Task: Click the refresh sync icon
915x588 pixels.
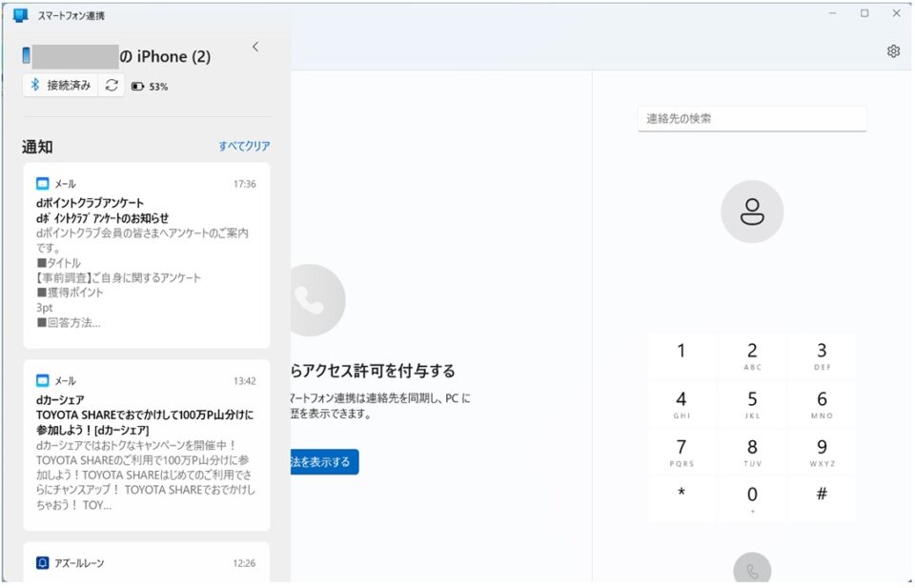Action: [x=112, y=86]
